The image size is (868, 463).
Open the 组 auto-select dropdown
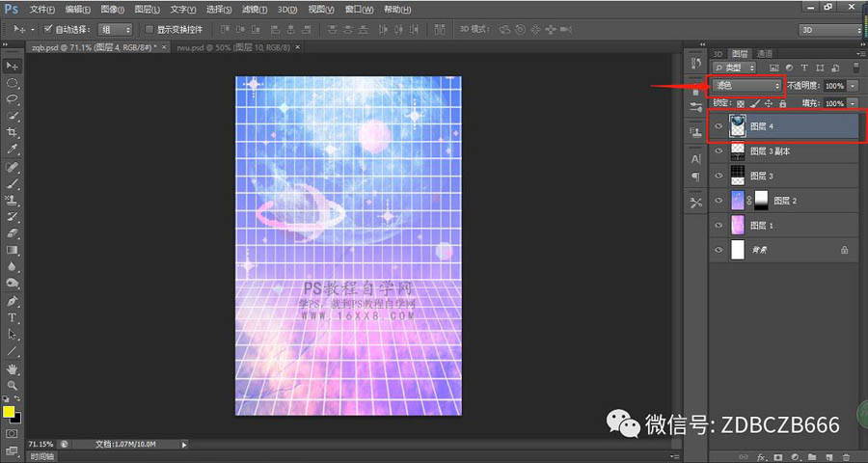(115, 30)
